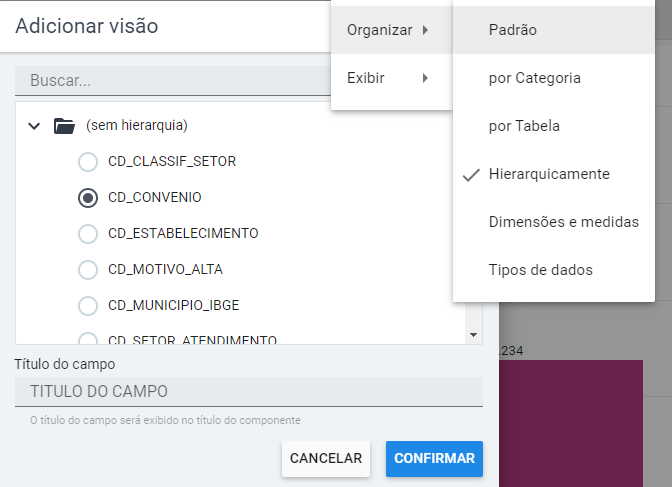Screen dimensions: 672x487
Task: Click the folder icon beside (sem hierarquia)
Action: pos(65,126)
